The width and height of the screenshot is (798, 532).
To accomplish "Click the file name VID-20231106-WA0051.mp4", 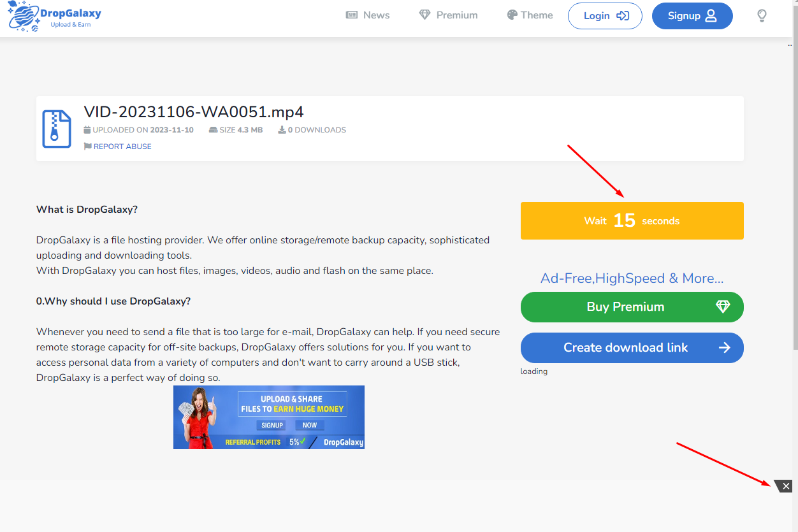I will 194,112.
